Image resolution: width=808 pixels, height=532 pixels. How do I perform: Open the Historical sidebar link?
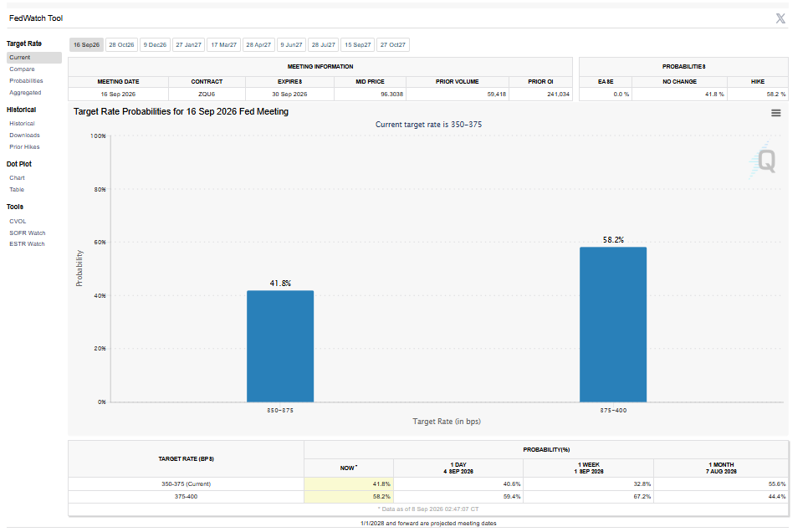(x=22, y=124)
